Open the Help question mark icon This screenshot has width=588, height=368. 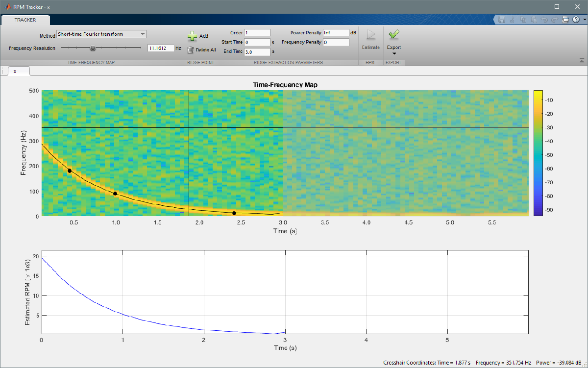pyautogui.click(x=575, y=20)
